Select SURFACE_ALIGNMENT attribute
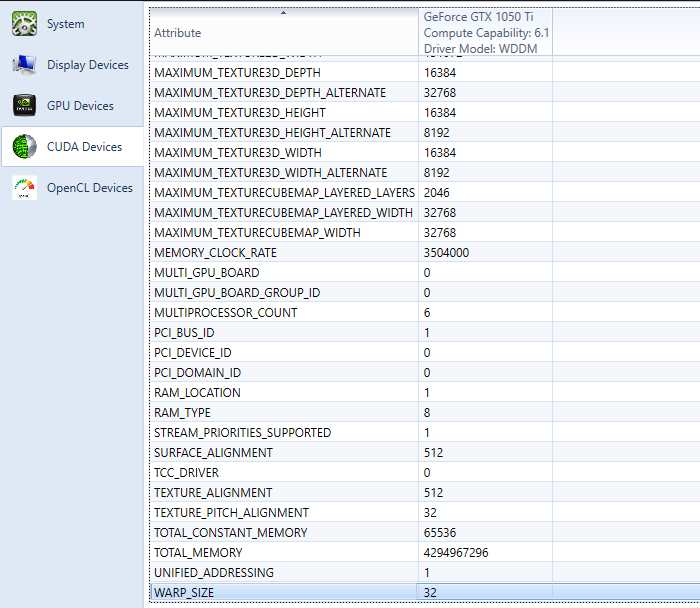This screenshot has height=608, width=700. [213, 453]
